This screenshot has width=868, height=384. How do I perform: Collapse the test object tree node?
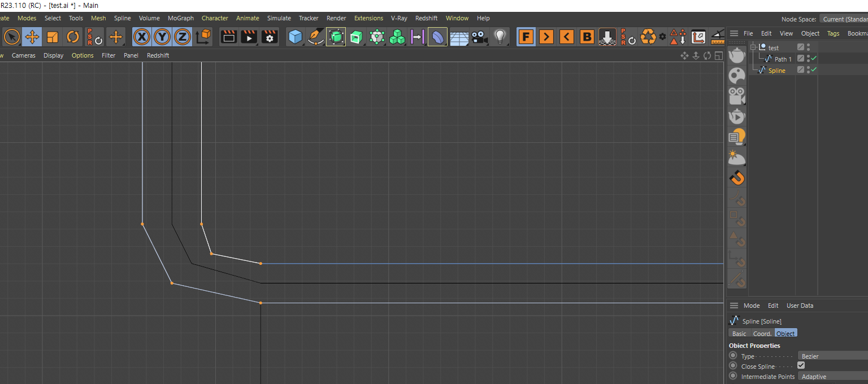point(753,47)
